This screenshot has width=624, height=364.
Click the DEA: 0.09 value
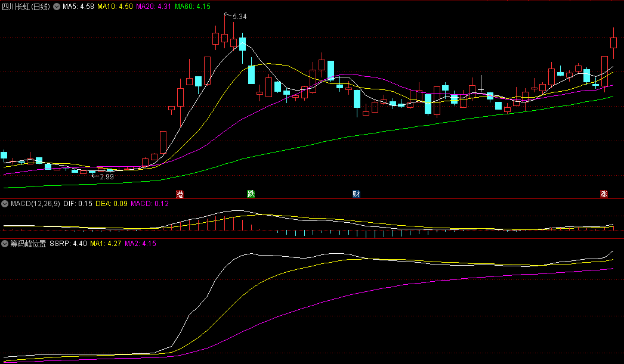click(112, 204)
